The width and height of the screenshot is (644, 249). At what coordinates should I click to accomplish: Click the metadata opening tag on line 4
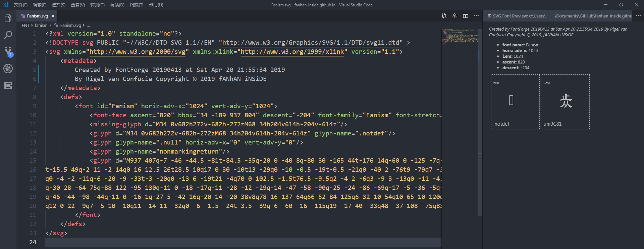[x=78, y=61]
